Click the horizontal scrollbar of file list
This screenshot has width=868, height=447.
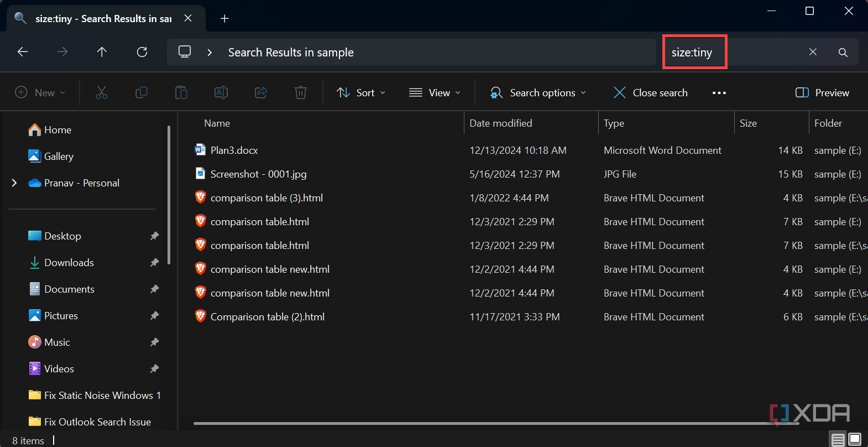[496, 424]
